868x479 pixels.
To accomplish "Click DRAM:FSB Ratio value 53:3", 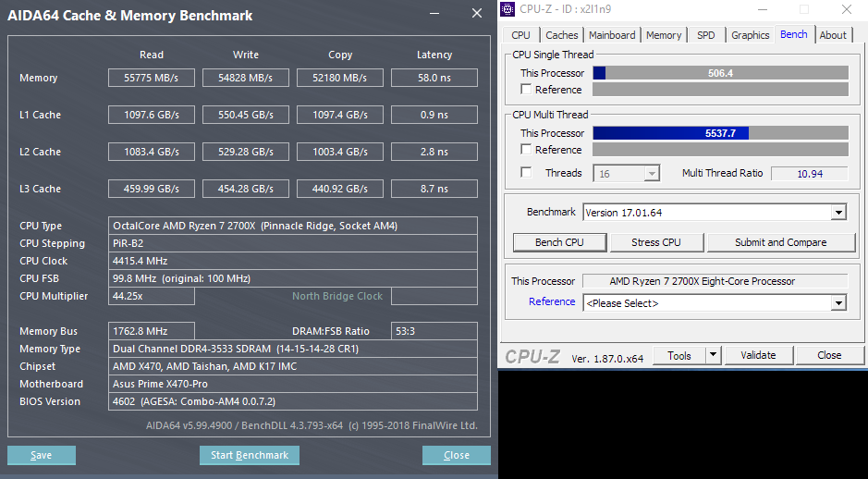I will 434,331.
